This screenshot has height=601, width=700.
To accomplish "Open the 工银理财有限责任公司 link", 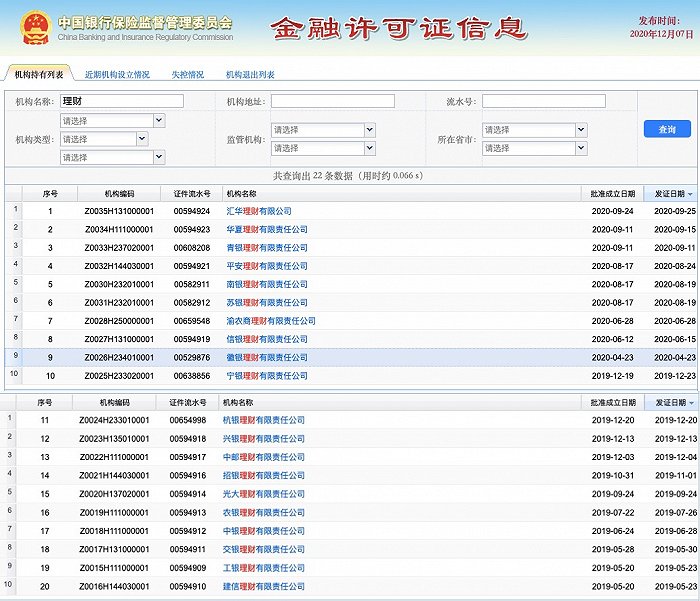I will click(264, 568).
